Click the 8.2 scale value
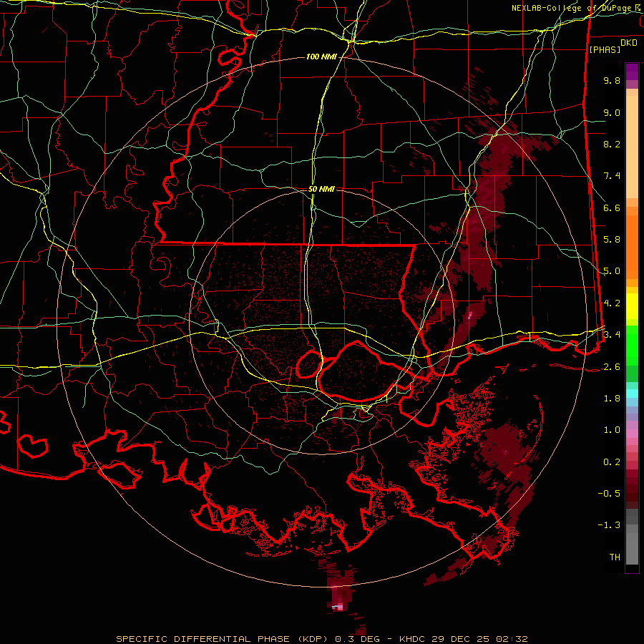Screen dimensions: 644x644 612,144
